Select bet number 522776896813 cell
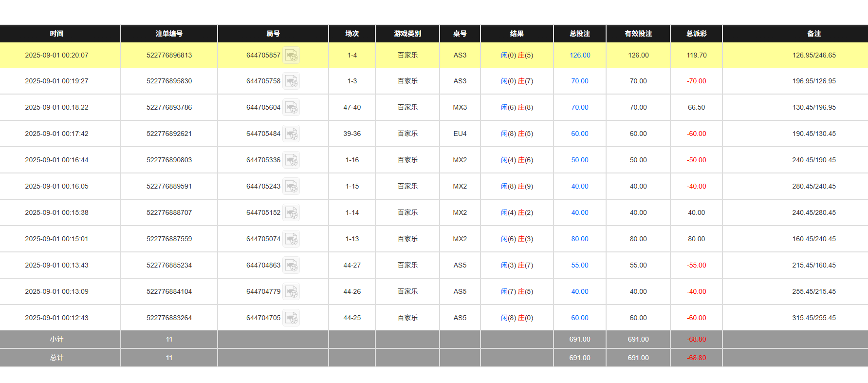 (169, 56)
